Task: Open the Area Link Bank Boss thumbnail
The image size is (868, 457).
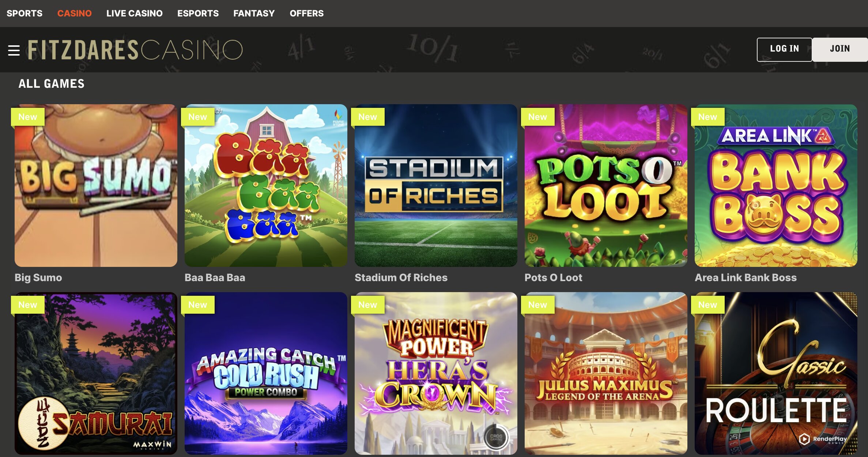Action: 776,186
